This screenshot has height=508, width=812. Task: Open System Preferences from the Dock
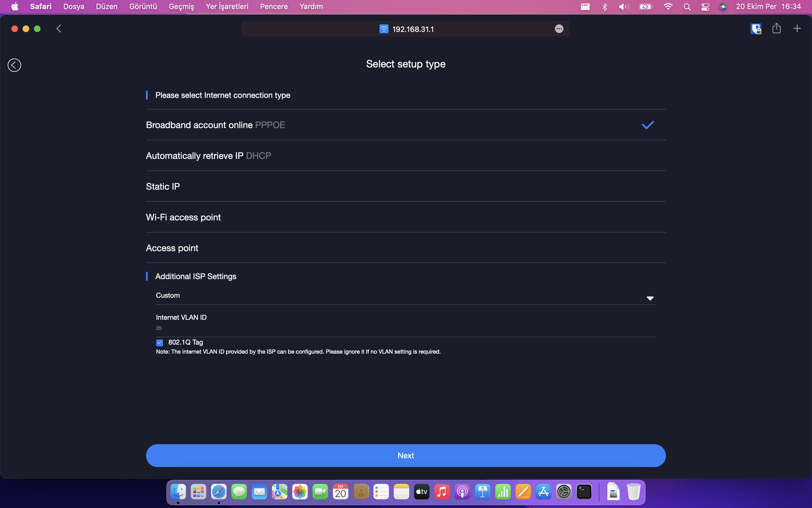pyautogui.click(x=564, y=492)
